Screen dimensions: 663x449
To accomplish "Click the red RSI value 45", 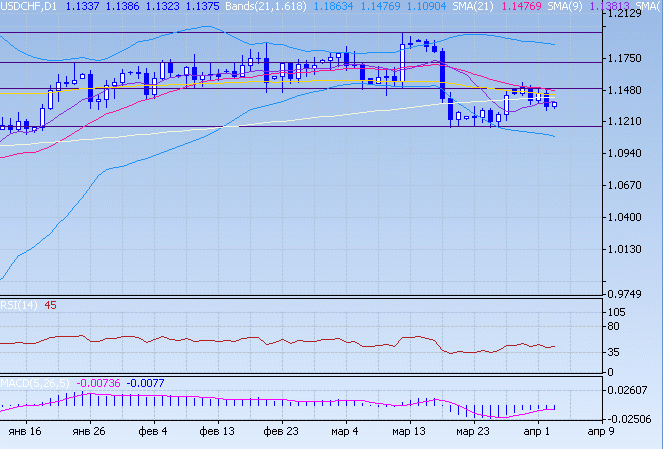I will coord(50,305).
